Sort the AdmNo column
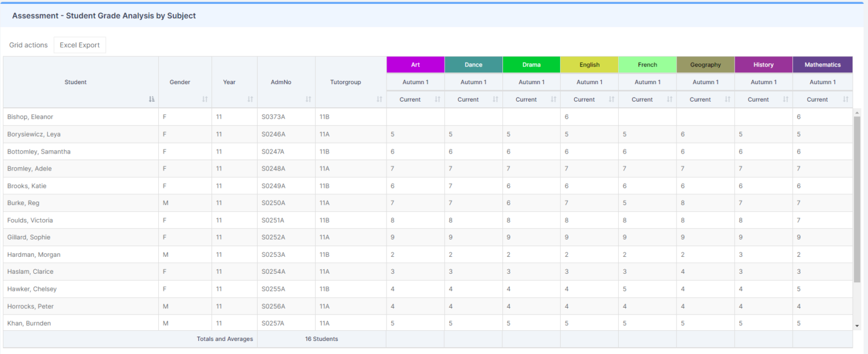Viewport: 868px width, 354px height. (307, 99)
